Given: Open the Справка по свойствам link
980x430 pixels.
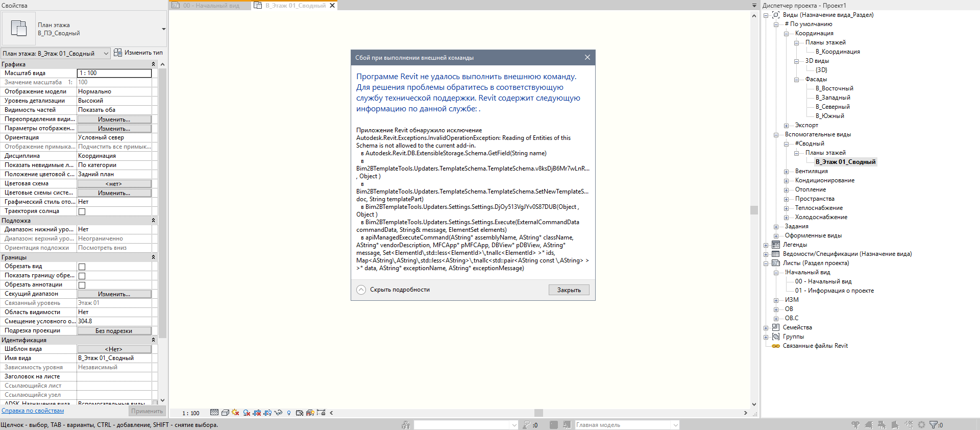Looking at the screenshot, I should [x=33, y=411].
